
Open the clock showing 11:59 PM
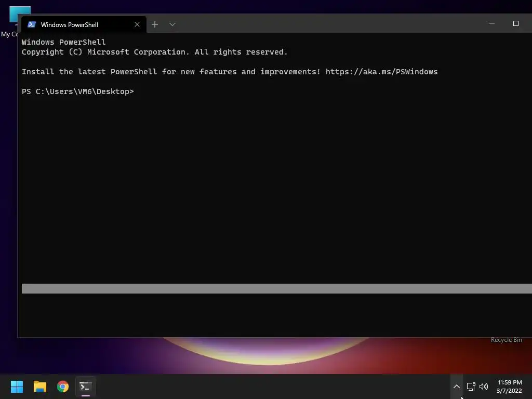tap(509, 387)
